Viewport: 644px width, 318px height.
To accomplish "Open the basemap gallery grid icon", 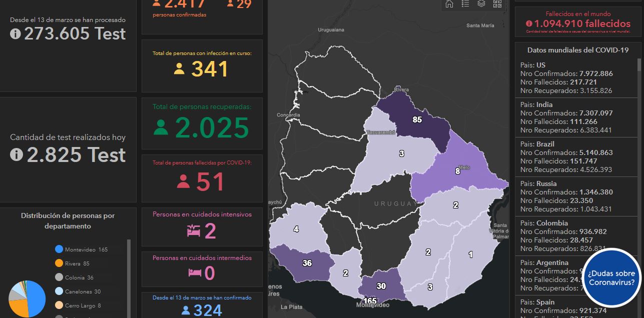I will point(497,4).
